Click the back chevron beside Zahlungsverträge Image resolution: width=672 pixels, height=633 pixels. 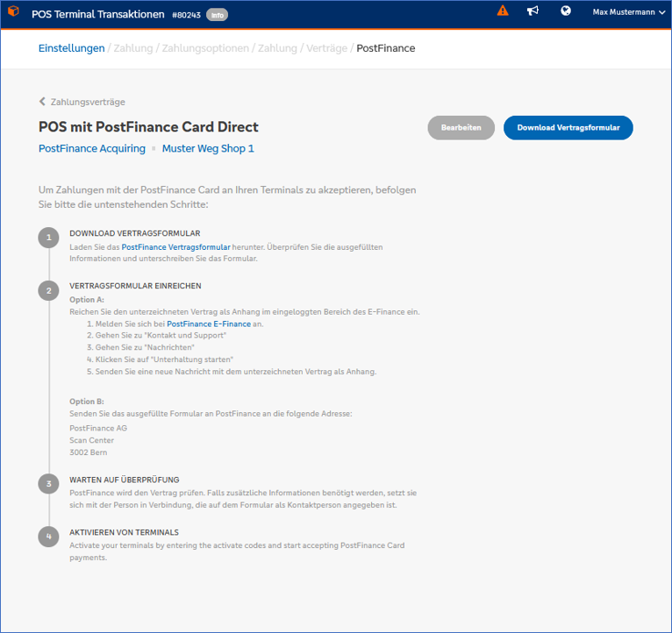coord(42,102)
